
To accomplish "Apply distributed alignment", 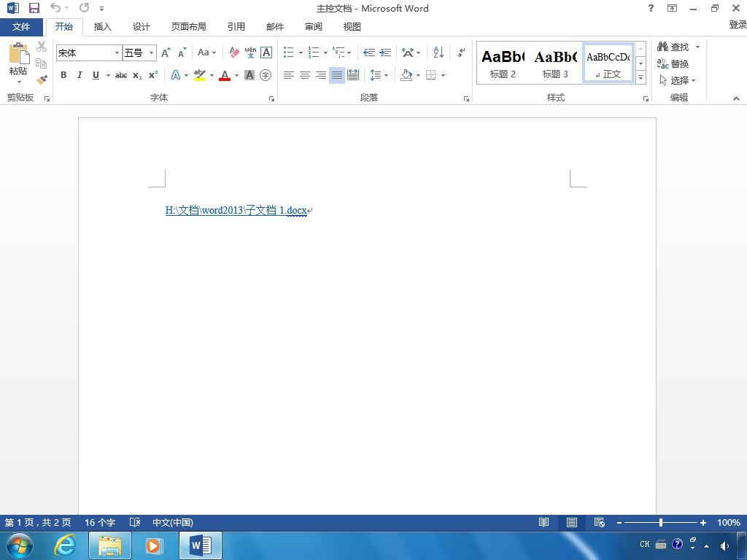I will tap(353, 75).
